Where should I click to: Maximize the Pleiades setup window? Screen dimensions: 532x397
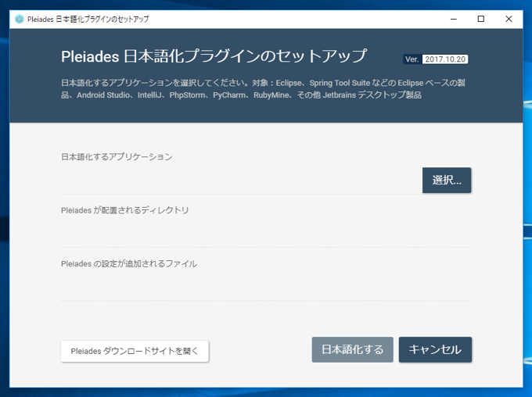[x=481, y=19]
